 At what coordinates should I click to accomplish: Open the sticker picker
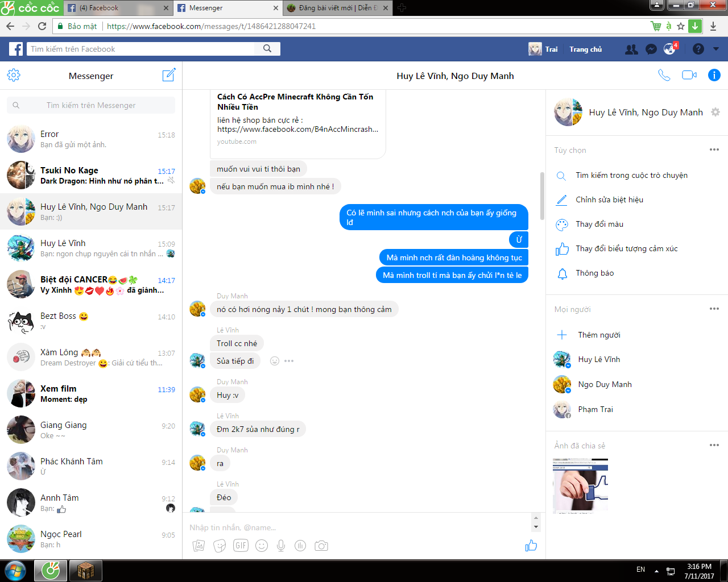[220, 546]
